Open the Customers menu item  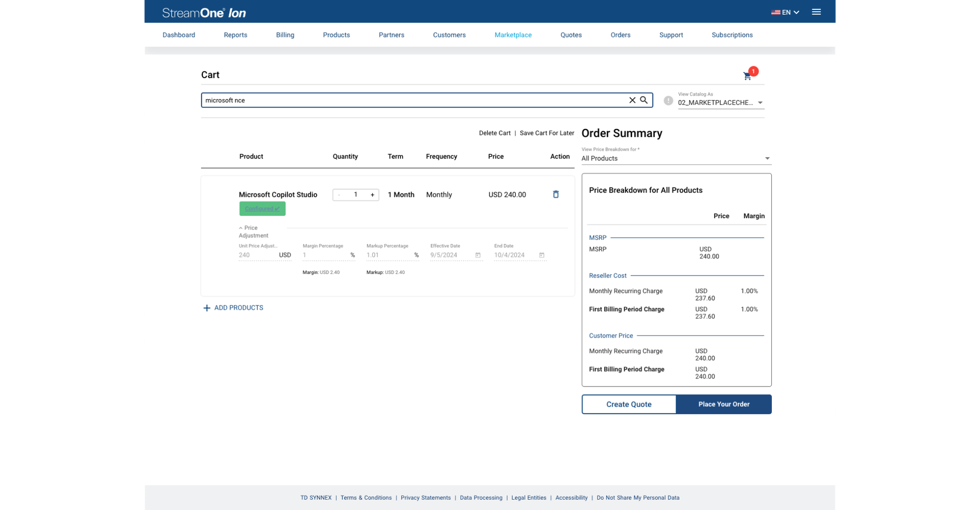449,35
